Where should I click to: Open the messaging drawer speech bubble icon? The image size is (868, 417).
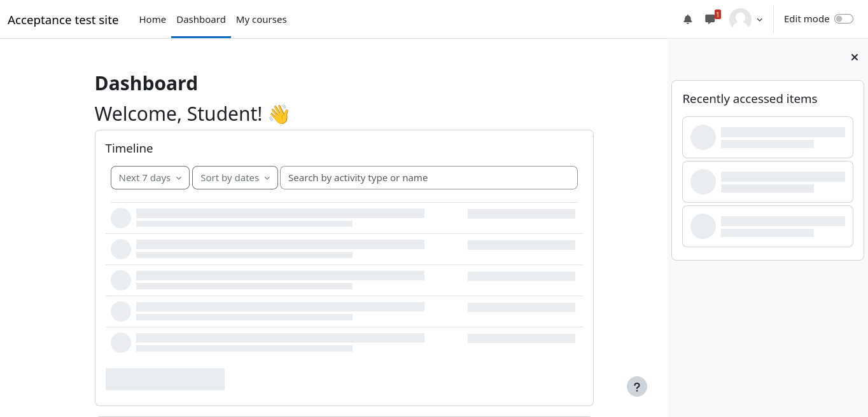[x=710, y=20]
